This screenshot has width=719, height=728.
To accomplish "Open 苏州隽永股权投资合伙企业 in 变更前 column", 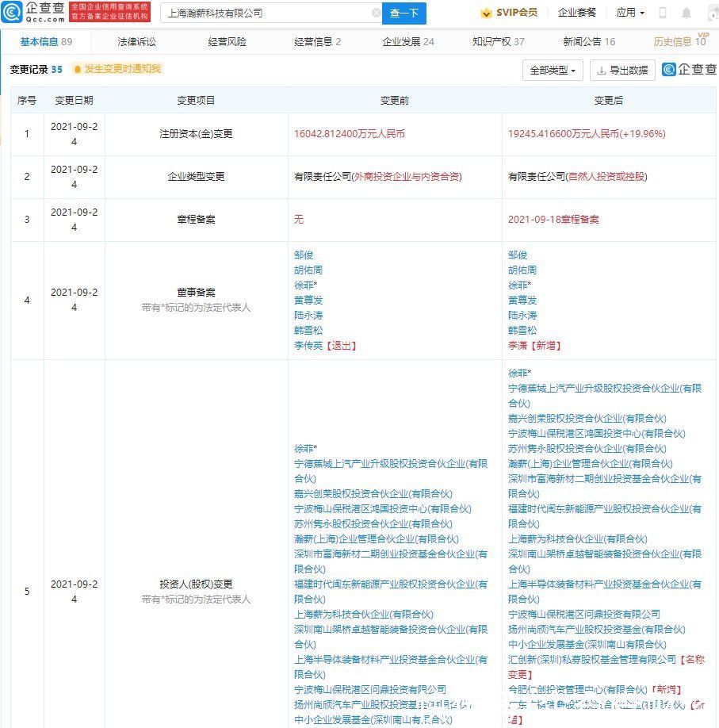I will 373,523.
